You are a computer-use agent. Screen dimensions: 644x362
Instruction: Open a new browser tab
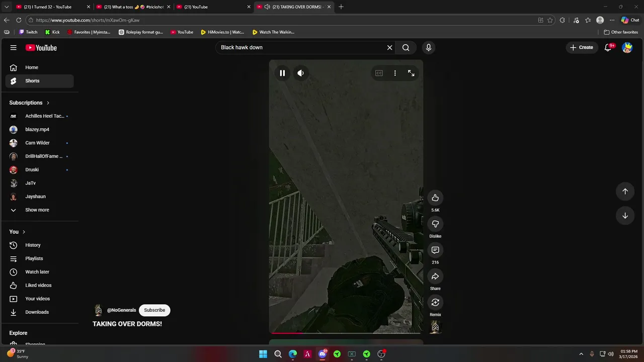341,7
